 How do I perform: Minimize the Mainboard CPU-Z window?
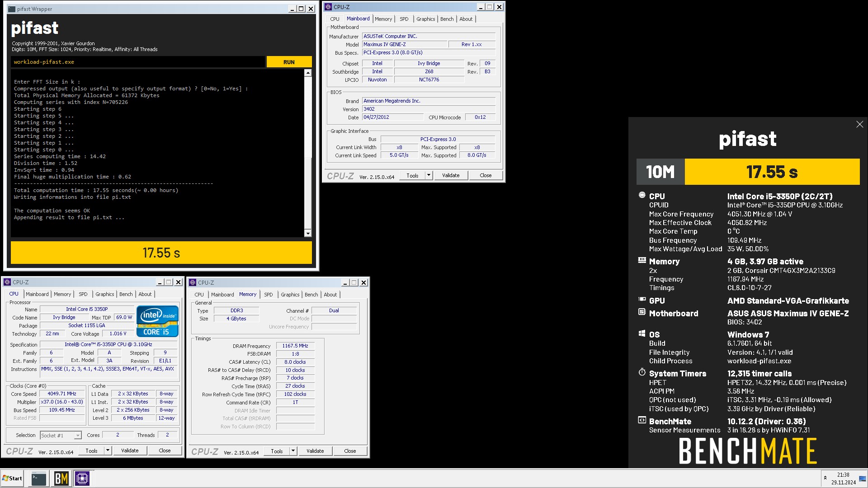click(481, 7)
